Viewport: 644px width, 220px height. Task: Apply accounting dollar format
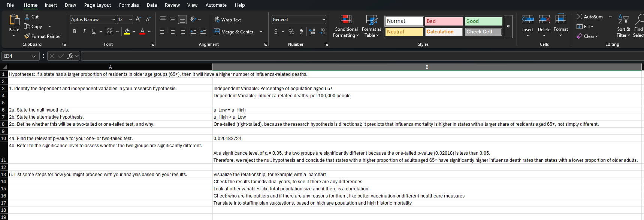(x=276, y=32)
